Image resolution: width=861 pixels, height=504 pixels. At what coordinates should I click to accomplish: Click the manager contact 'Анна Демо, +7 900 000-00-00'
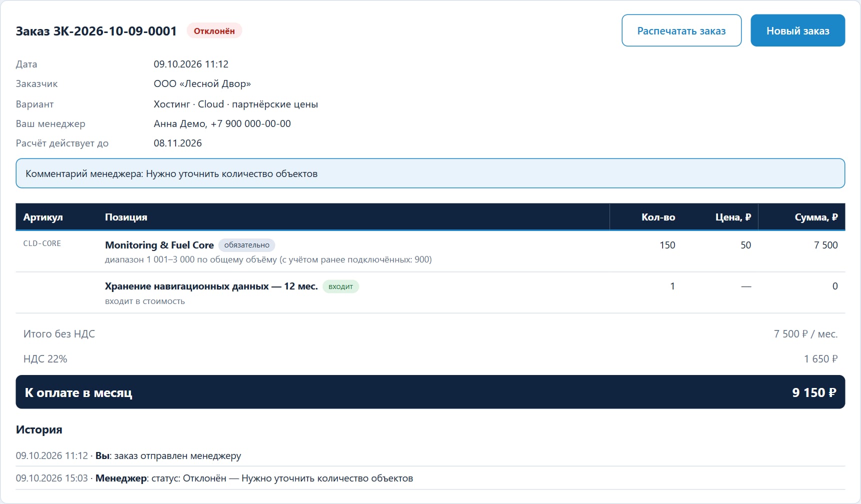pyautogui.click(x=222, y=123)
